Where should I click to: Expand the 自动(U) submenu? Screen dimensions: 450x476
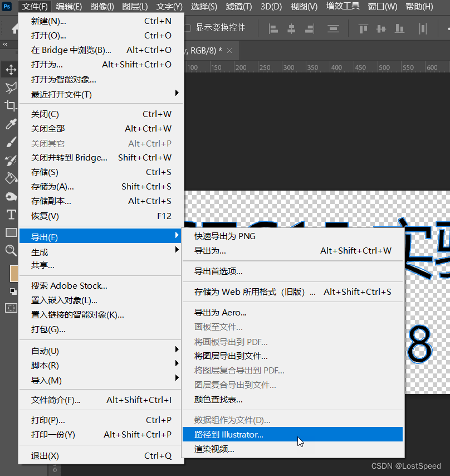100,351
